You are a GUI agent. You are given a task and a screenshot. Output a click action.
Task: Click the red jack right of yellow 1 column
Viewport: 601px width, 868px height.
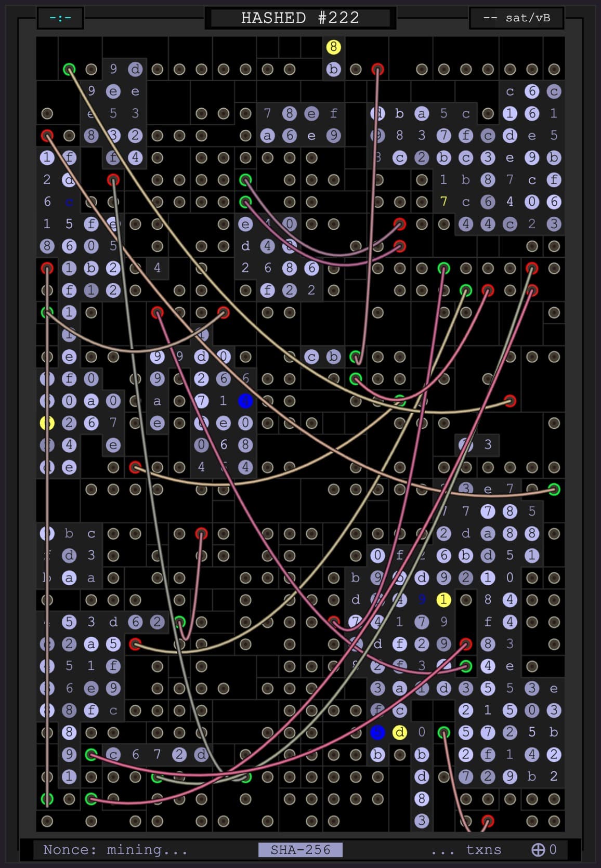[x=466, y=644]
